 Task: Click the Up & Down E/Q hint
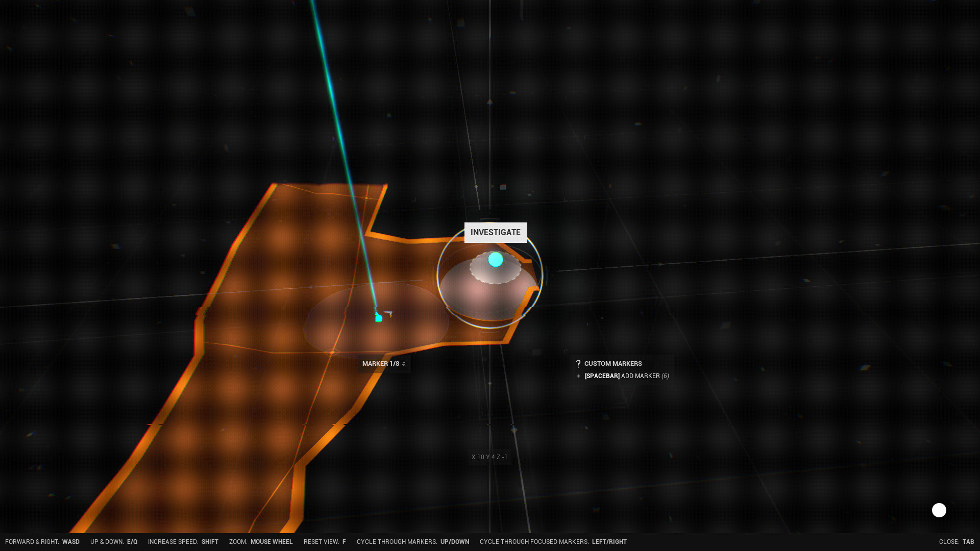(x=114, y=542)
